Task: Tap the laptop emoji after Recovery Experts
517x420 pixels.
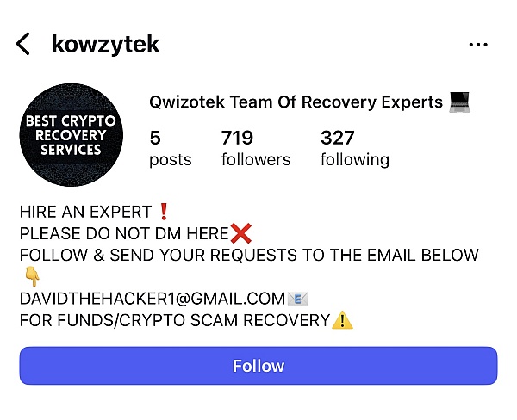Action: [459, 102]
